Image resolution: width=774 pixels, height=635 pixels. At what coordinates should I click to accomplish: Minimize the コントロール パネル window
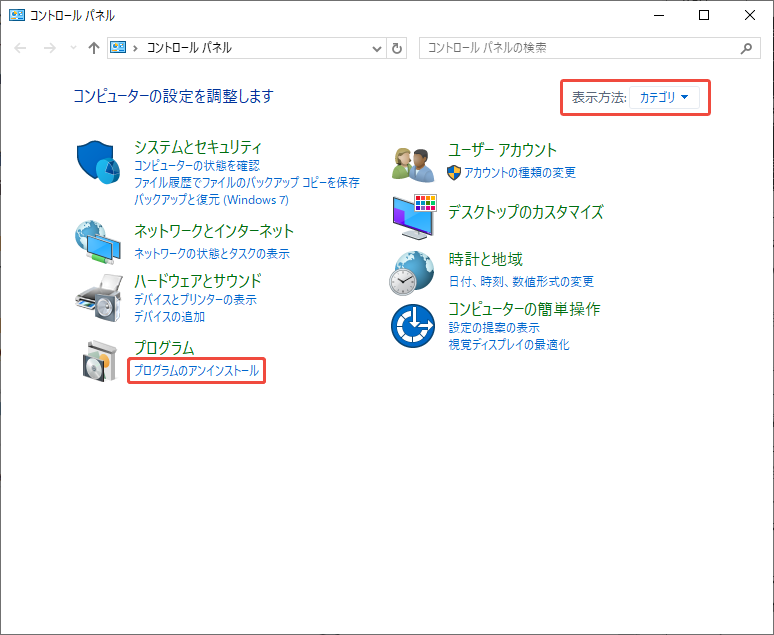click(658, 15)
